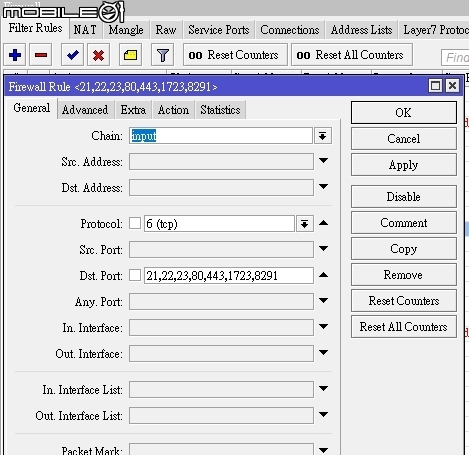Click the OK button

coord(404,113)
